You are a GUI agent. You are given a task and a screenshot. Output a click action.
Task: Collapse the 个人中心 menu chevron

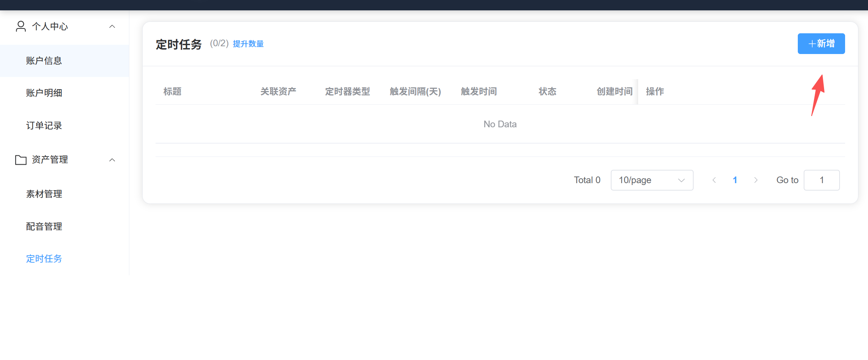click(x=112, y=26)
